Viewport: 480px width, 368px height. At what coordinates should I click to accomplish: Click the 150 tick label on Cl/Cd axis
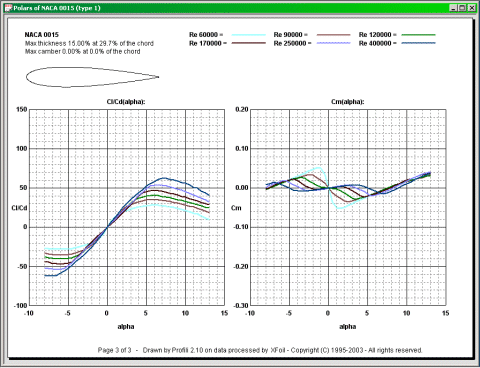(22, 110)
